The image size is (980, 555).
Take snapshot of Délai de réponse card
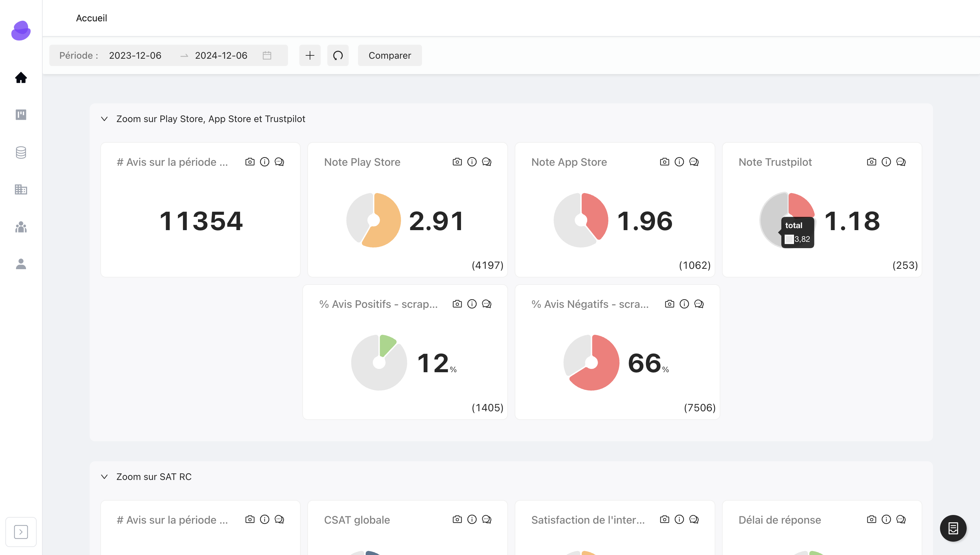pos(871,520)
